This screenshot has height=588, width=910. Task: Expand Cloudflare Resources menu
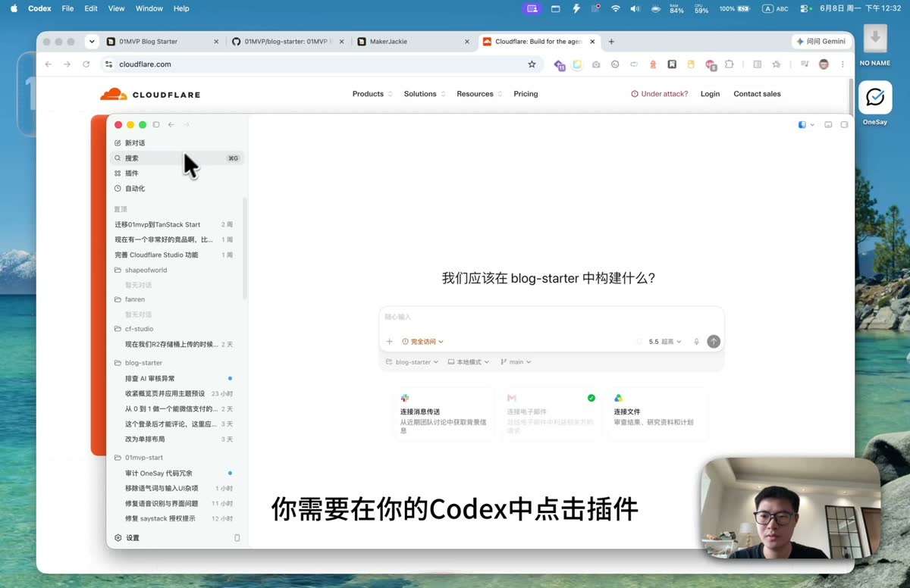point(479,94)
